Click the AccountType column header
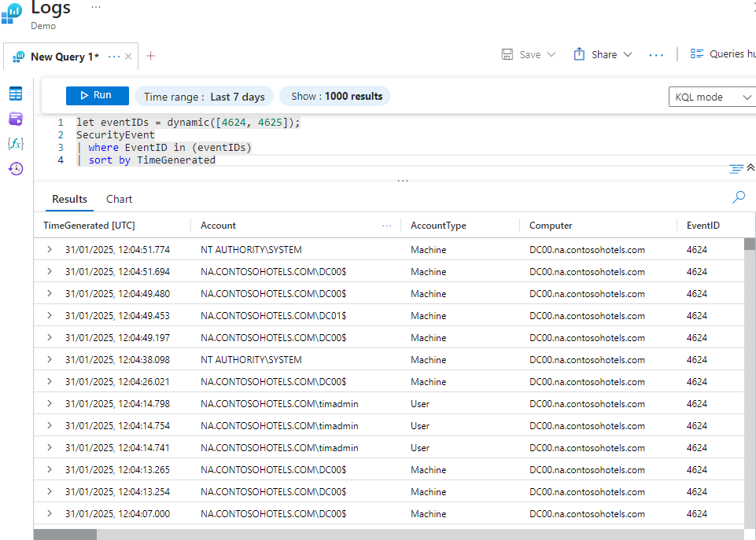This screenshot has width=756, height=540. (x=438, y=226)
